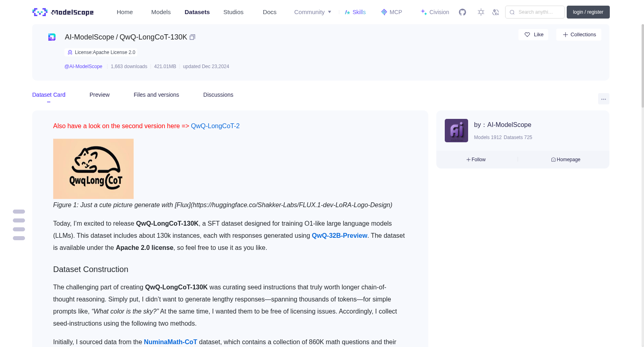The width and height of the screenshot is (644, 347).
Task: Open the QwQ-LongCoT-2 link
Action: pyautogui.click(x=215, y=126)
